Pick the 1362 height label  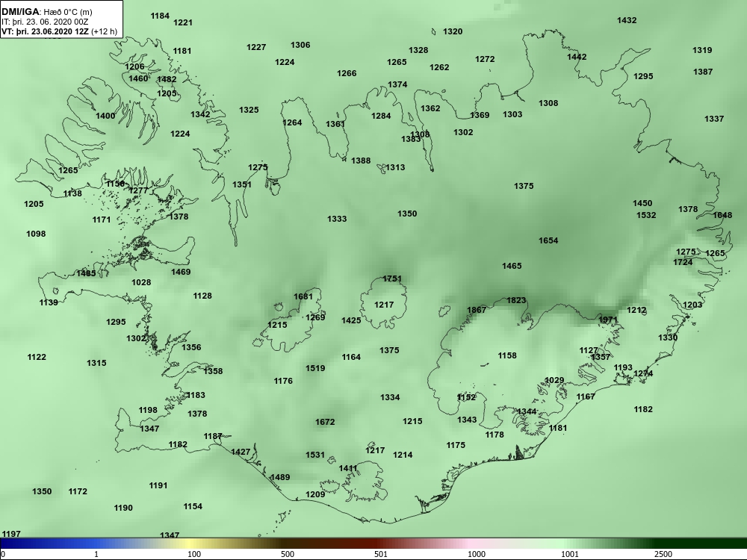(x=430, y=108)
